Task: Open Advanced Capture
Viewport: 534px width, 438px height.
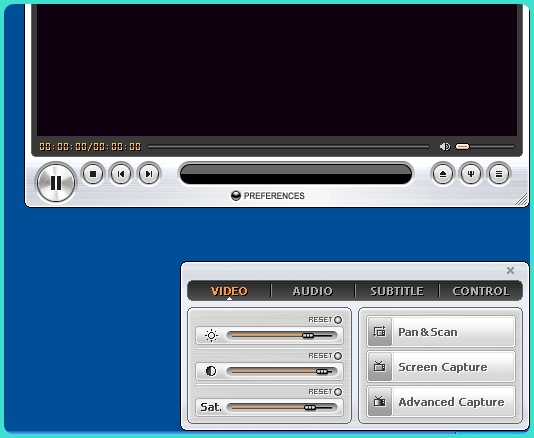Action: coord(441,402)
